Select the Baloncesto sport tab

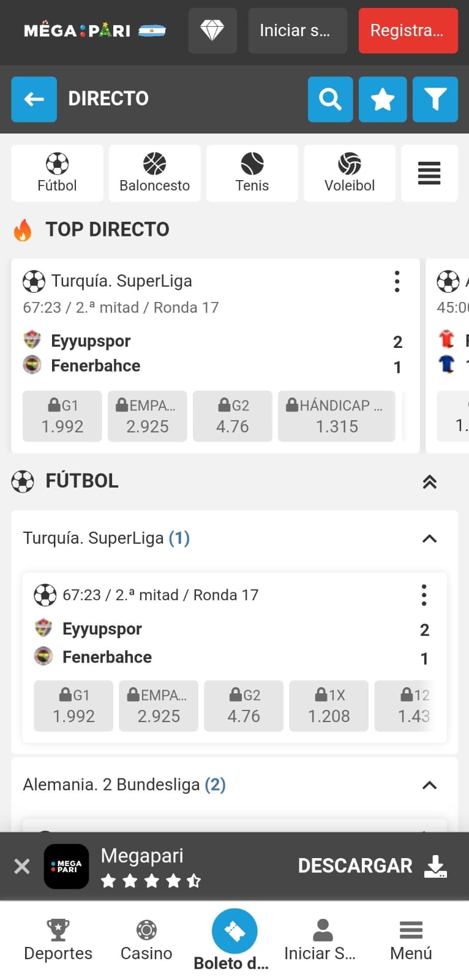pyautogui.click(x=155, y=173)
